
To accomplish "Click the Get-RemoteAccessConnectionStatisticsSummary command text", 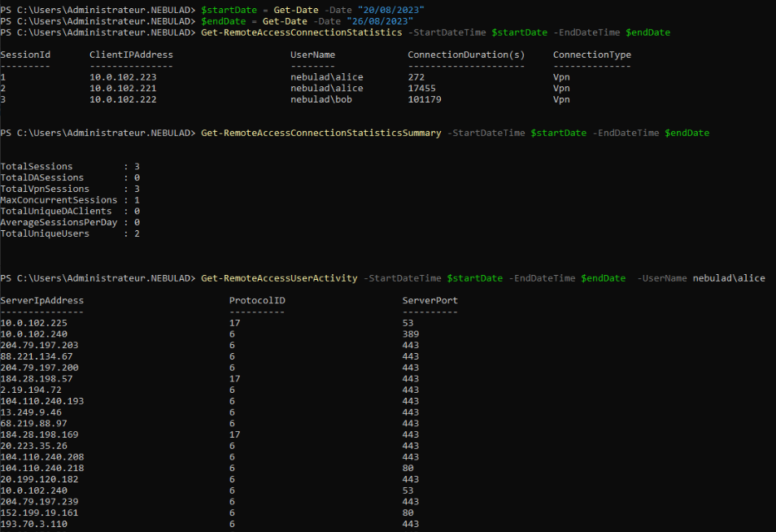I will pos(321,133).
